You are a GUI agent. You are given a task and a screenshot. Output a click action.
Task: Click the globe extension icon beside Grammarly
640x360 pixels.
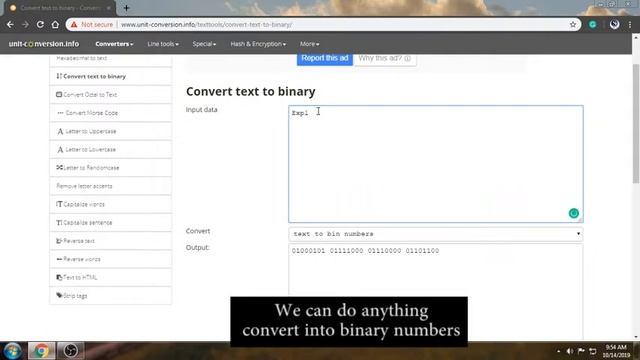tap(614, 25)
